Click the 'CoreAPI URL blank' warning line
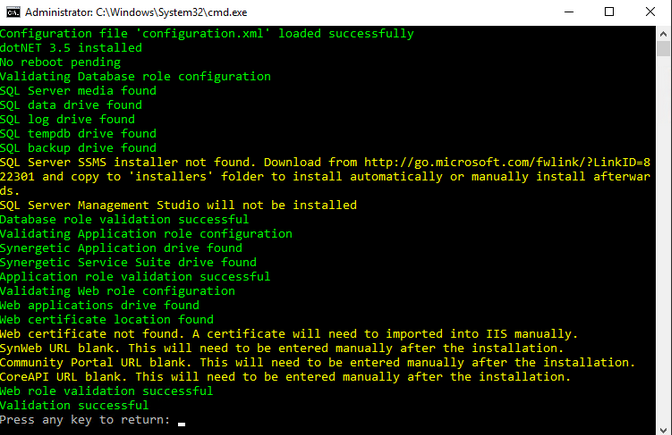This screenshot has width=672, height=435. pos(285,376)
